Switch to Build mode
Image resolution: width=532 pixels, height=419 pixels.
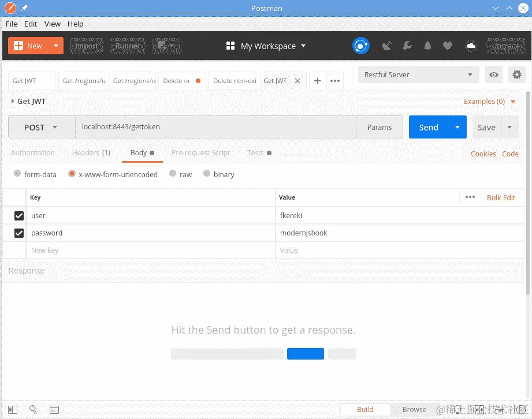(365, 410)
